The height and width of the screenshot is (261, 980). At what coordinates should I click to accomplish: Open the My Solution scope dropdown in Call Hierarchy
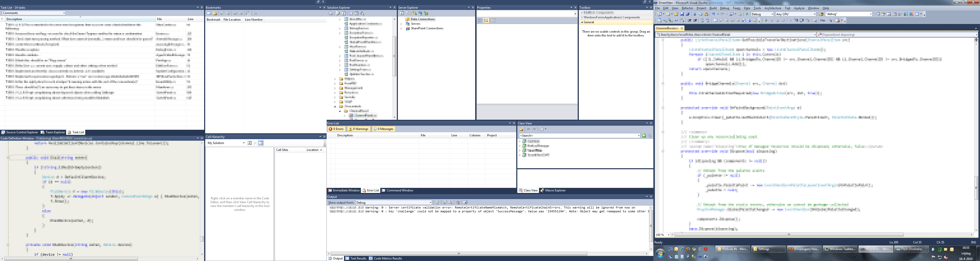click(x=226, y=143)
